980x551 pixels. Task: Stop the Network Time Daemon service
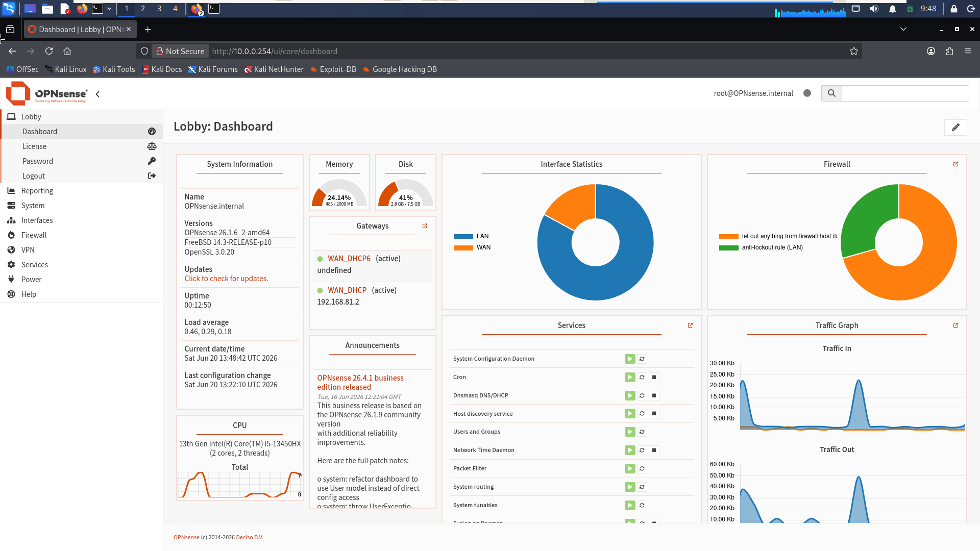point(654,450)
